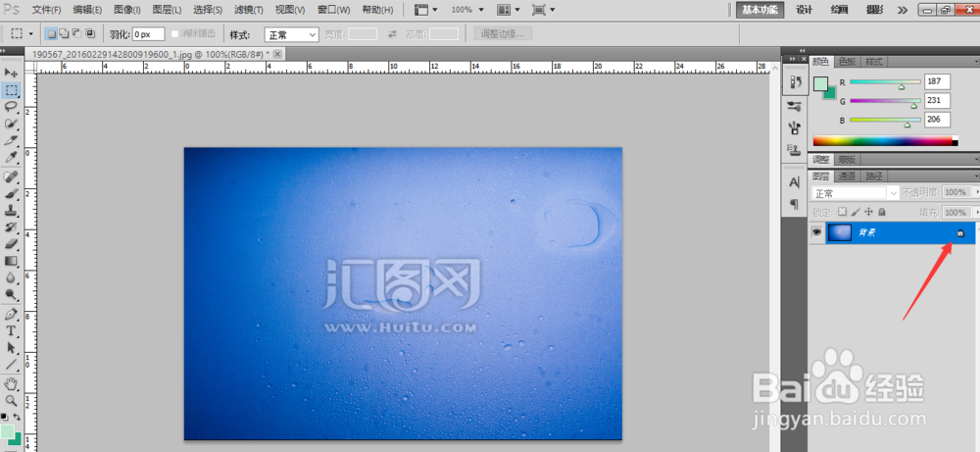Select the Blur tool

point(11,277)
